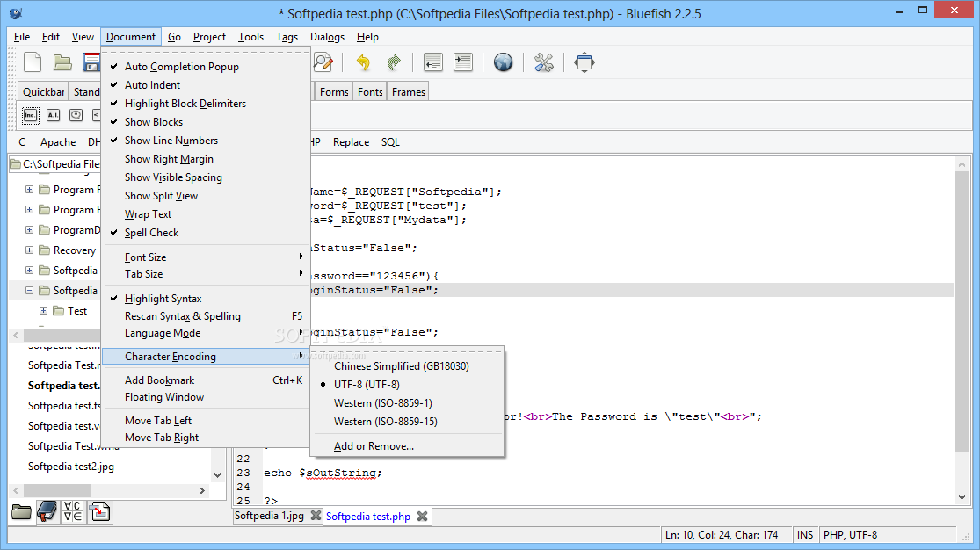980x550 pixels.
Task: Open the File menu
Action: (x=22, y=37)
